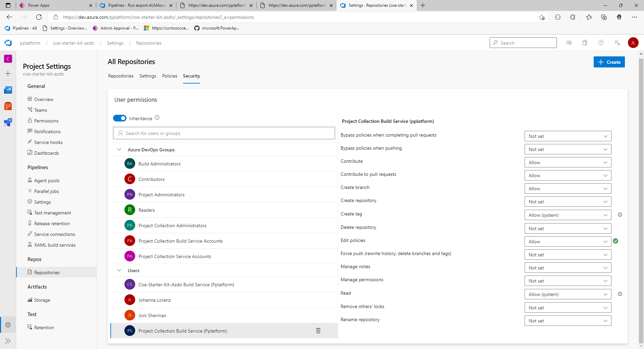This screenshot has width=644, height=349.
Task: Select the Contributors group
Action: (x=224, y=179)
